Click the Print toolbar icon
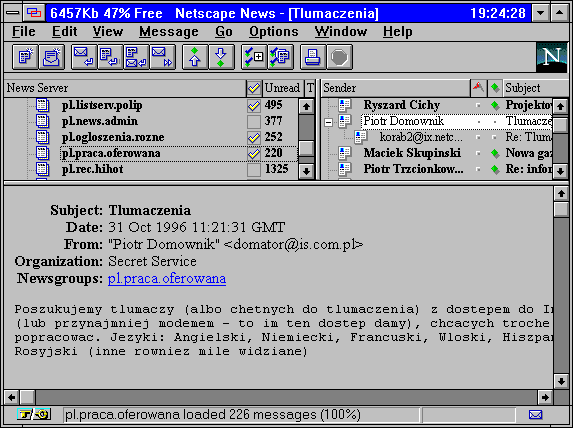Viewport: 573px width, 428px height. [313, 57]
